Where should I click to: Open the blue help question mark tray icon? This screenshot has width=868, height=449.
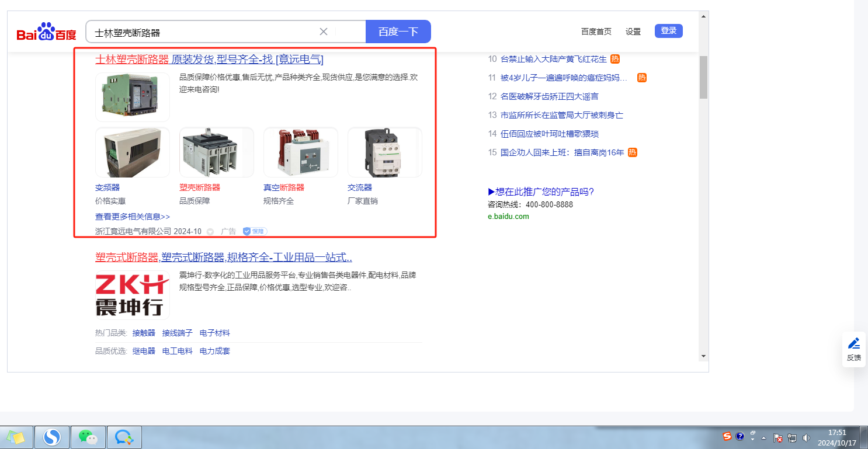click(740, 436)
